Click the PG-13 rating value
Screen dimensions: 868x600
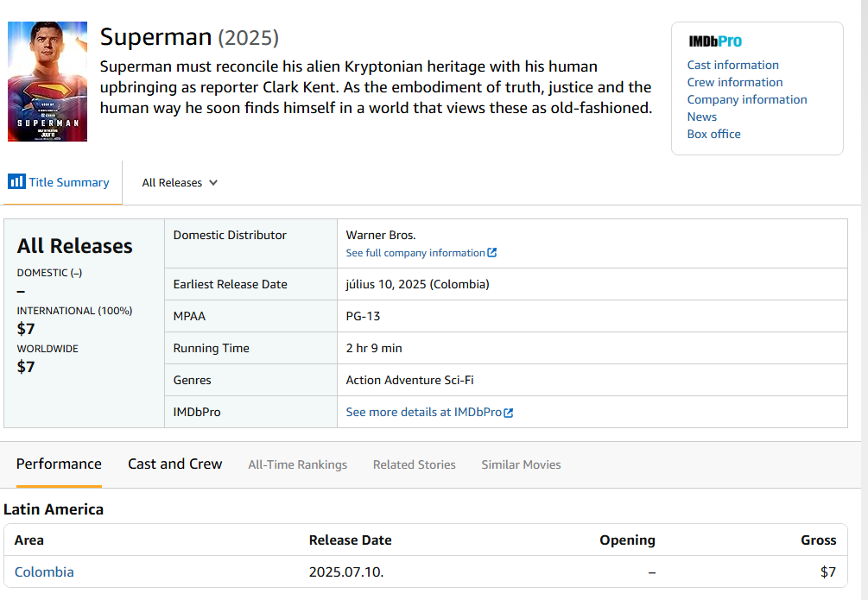pyautogui.click(x=363, y=316)
